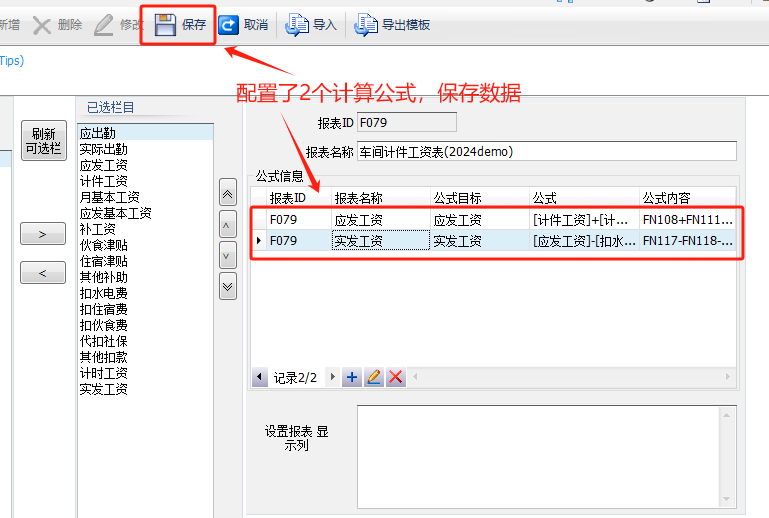The width and height of the screenshot is (769, 518).
Task: Click text area scrollbar up arrow
Action: pos(727,415)
